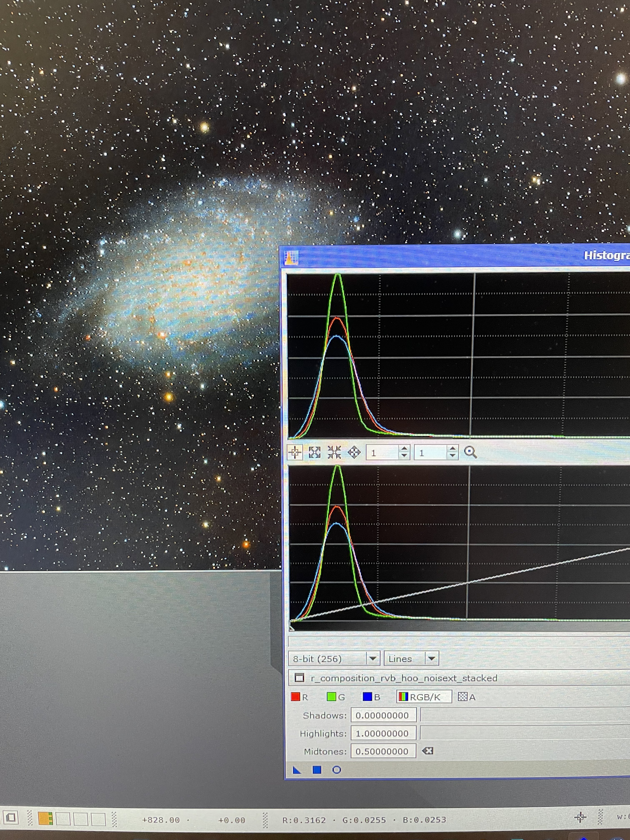Select the pan mode diamond icon
Image resolution: width=630 pixels, height=840 pixels.
coord(354,452)
